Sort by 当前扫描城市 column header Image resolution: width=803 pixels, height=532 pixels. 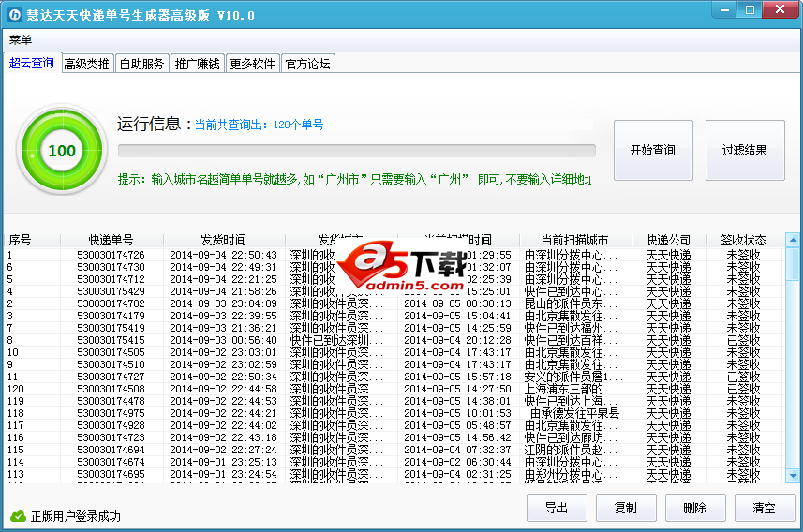pos(575,240)
